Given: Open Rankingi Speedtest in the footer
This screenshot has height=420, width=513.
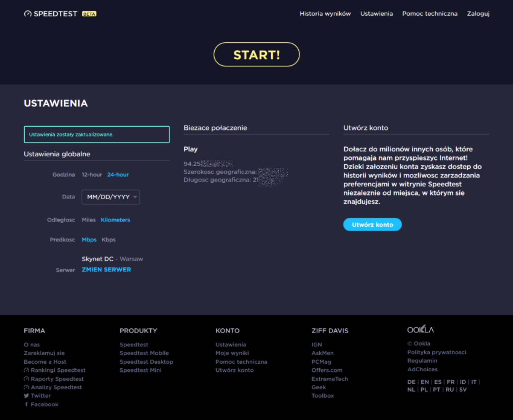Looking at the screenshot, I should point(58,370).
